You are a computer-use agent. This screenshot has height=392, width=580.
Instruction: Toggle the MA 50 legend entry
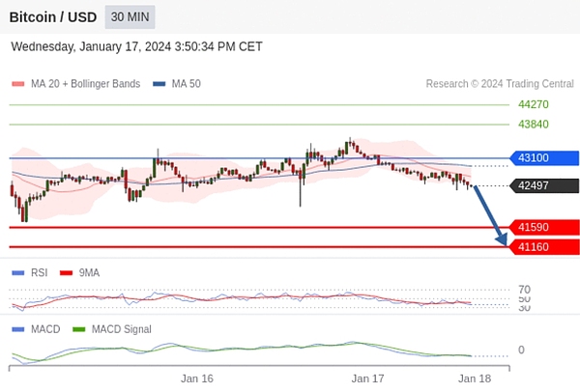coord(177,84)
